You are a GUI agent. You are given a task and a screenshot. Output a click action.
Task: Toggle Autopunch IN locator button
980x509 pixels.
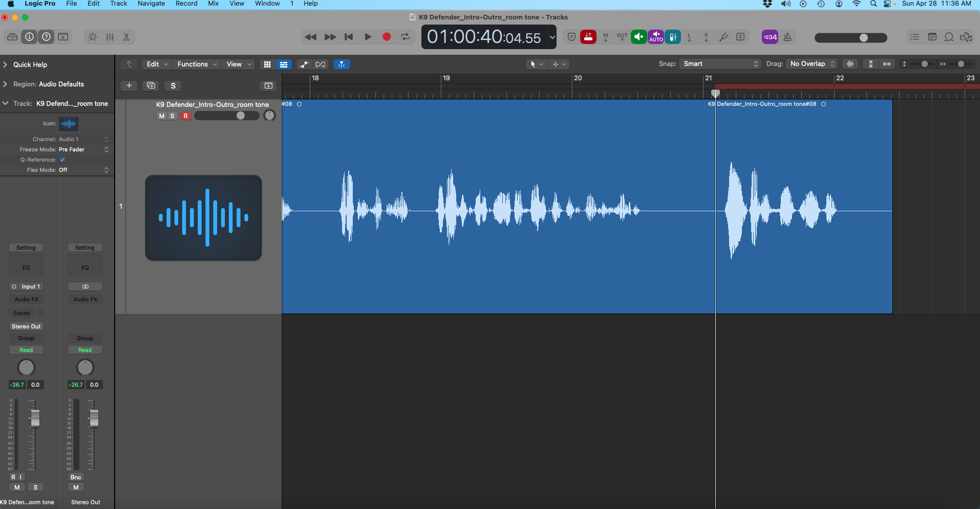(x=605, y=37)
